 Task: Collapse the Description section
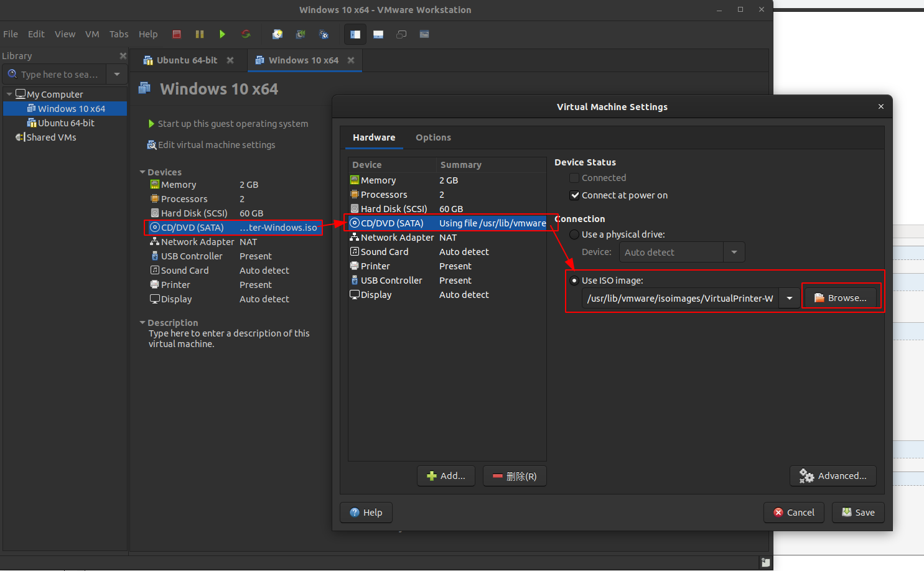point(142,323)
